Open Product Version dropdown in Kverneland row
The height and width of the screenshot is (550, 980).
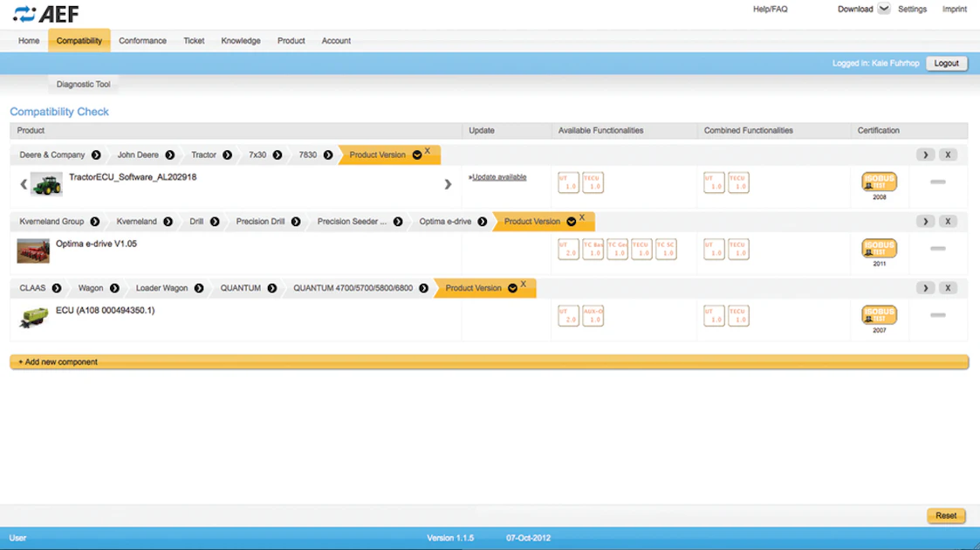(572, 222)
